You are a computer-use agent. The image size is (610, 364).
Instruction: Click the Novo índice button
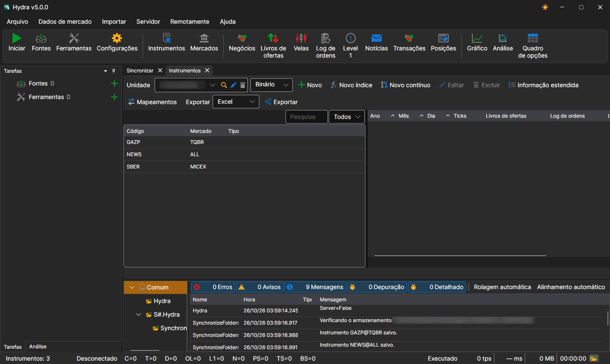tap(352, 85)
